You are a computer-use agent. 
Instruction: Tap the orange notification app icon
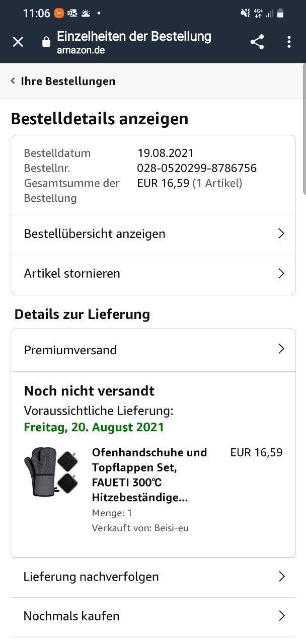pyautogui.click(x=59, y=14)
